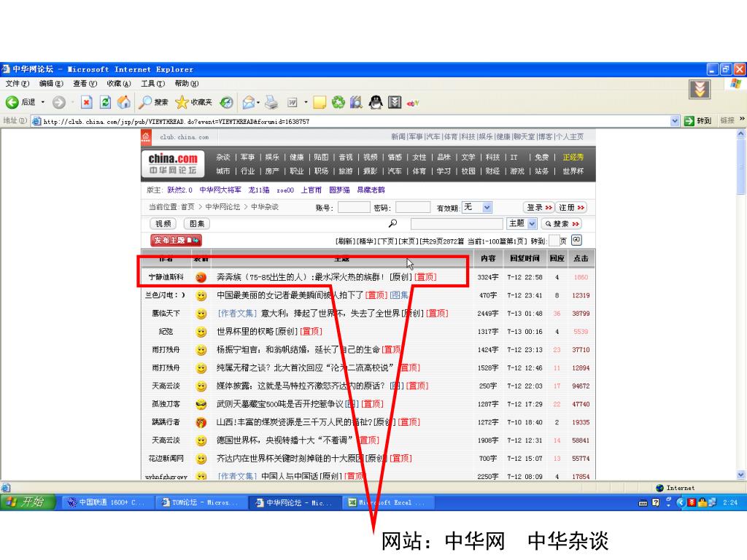Click the 登录 login button
This screenshot has height=560, width=747.
tap(539, 208)
